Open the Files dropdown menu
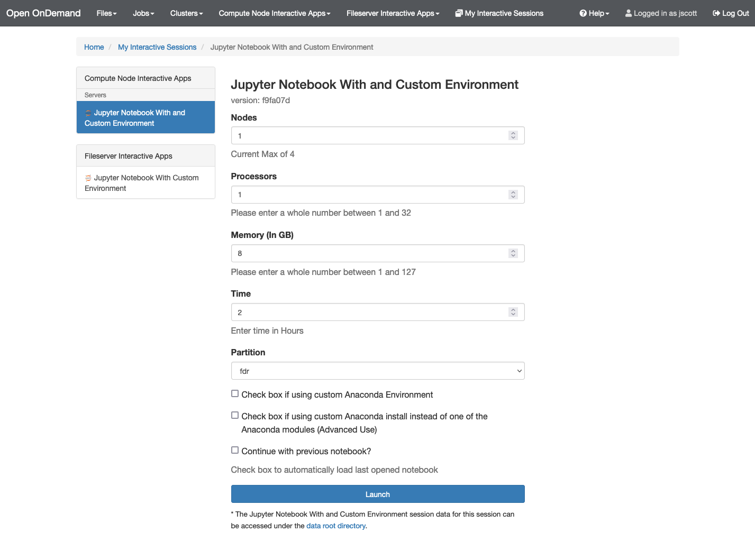The width and height of the screenshot is (755, 560). (x=107, y=13)
